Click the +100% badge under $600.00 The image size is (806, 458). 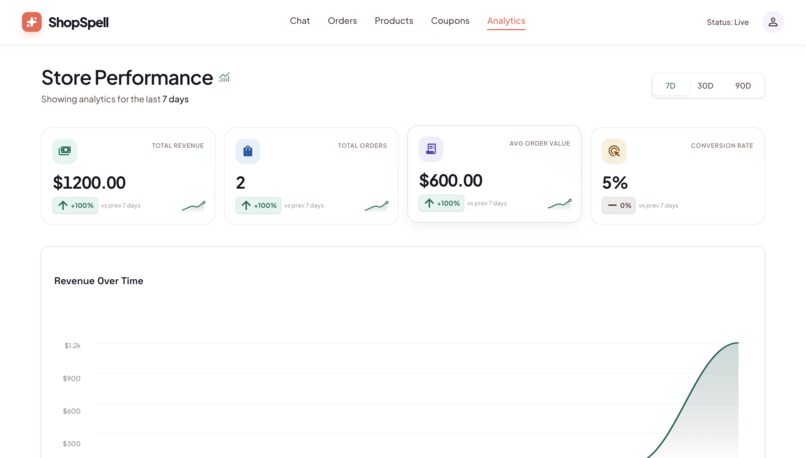(x=442, y=203)
